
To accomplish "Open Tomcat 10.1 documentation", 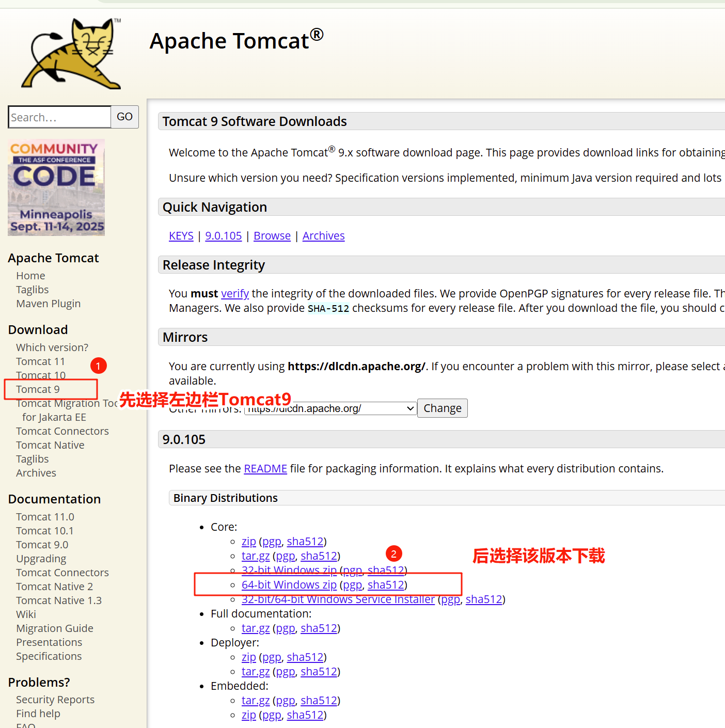I will pos(45,531).
